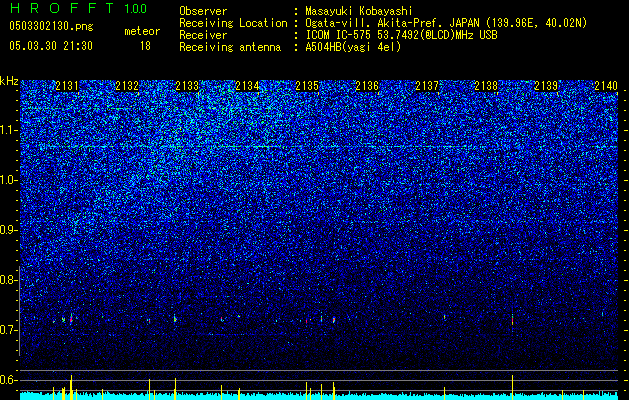Click observer name Masayuki Kobayashi
Screen dimensions: 629x400
pos(359,11)
